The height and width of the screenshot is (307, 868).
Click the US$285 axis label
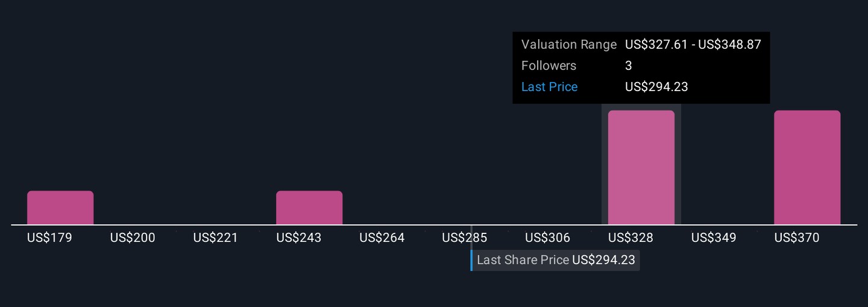tap(464, 238)
